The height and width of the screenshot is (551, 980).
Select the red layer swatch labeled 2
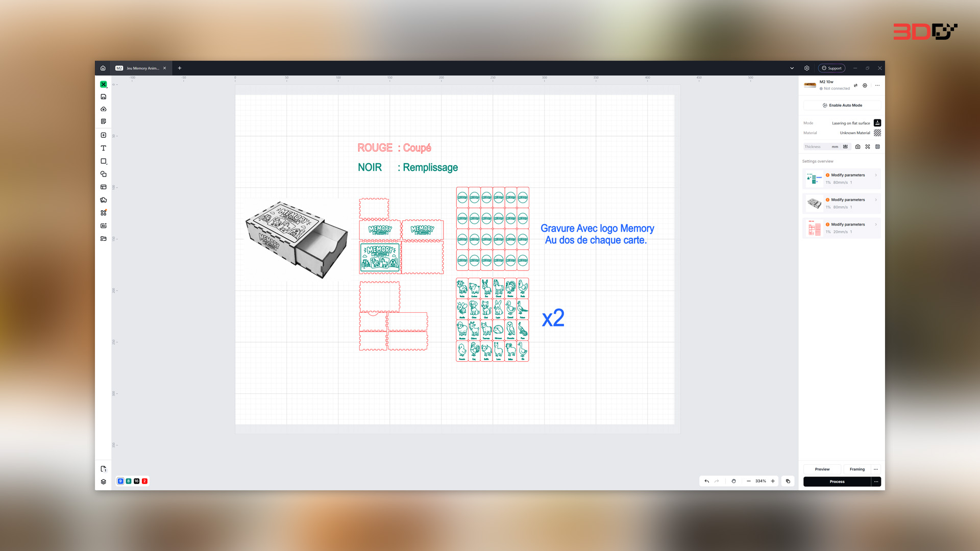point(145,481)
